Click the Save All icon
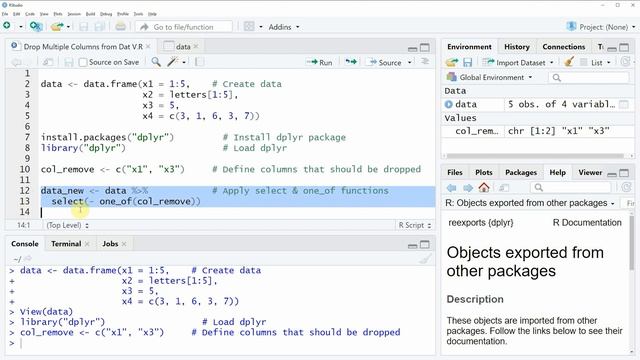640x360 pixels. pyautogui.click(x=99, y=27)
